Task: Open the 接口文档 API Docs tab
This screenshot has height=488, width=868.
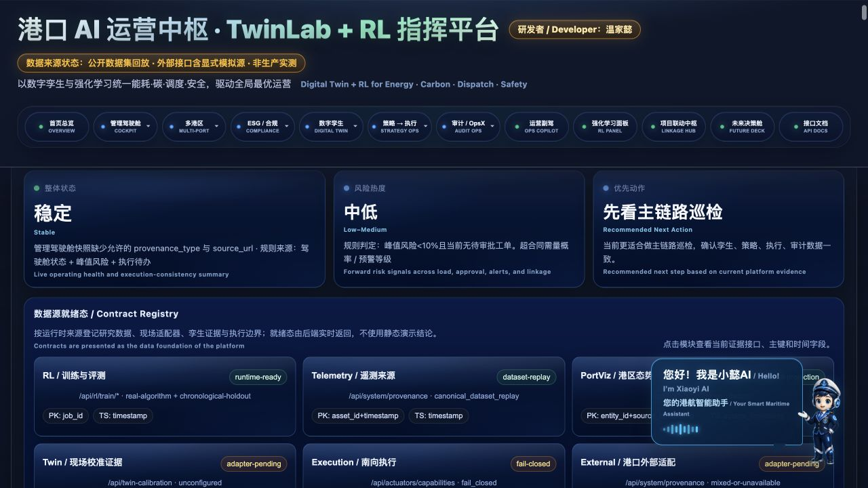Action: pyautogui.click(x=810, y=127)
